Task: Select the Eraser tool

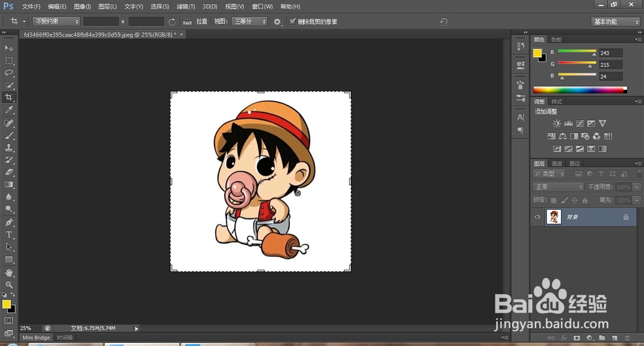Action: coord(8,172)
